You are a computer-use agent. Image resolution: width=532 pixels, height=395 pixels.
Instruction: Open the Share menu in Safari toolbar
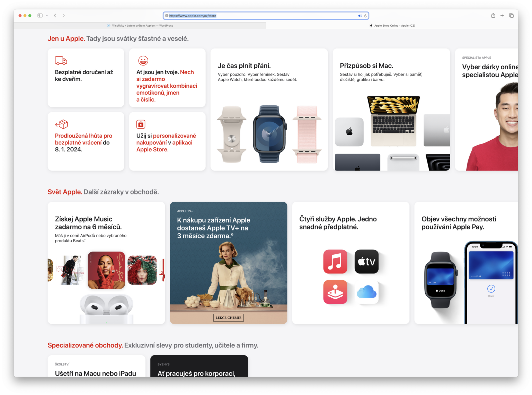(493, 16)
